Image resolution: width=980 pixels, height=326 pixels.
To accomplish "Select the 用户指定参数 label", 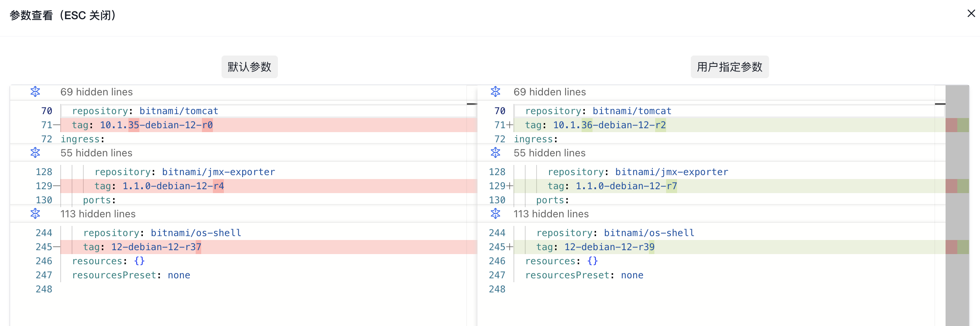I will coord(730,67).
